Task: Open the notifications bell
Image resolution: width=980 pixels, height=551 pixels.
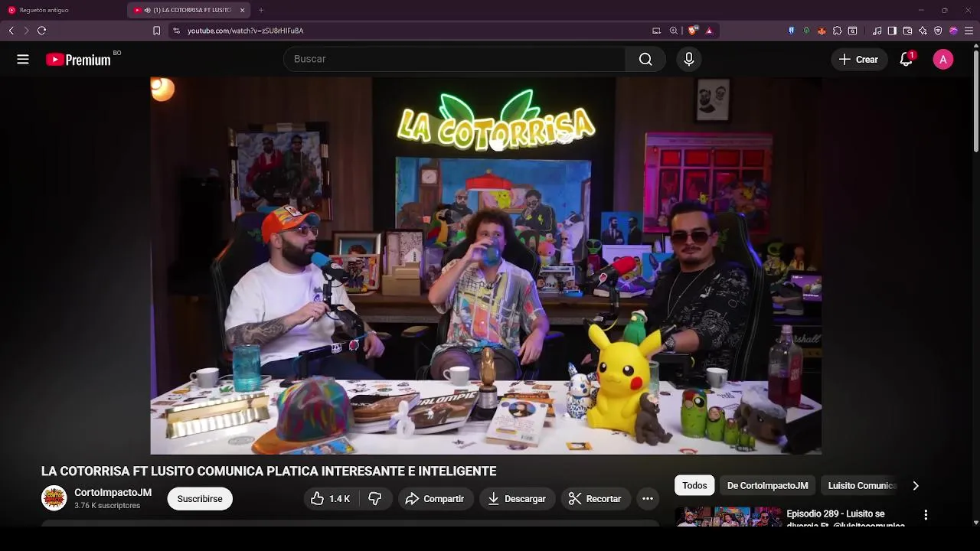Action: click(906, 59)
